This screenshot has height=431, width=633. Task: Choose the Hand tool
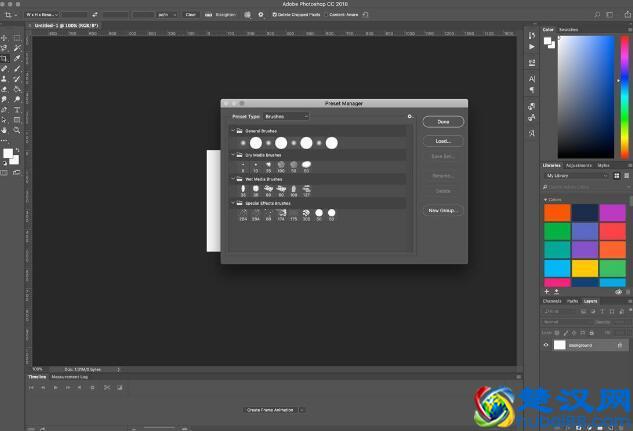coord(5,129)
